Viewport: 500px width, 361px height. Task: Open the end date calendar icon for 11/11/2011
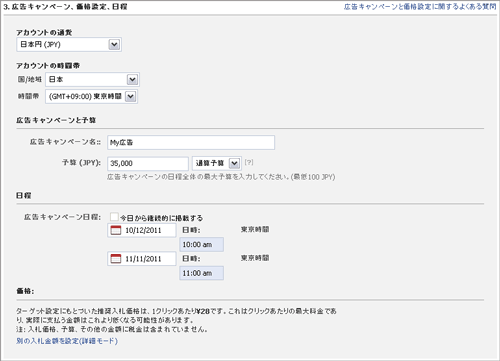[x=116, y=259]
